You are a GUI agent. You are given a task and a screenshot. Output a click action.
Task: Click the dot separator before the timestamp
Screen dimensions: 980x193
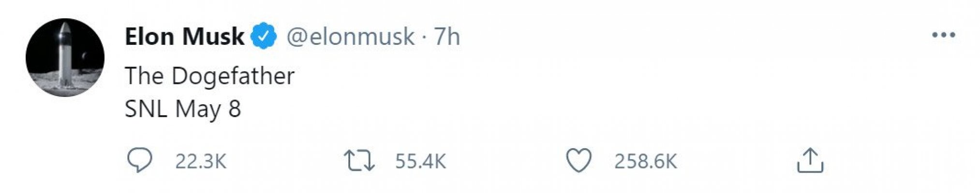424,37
